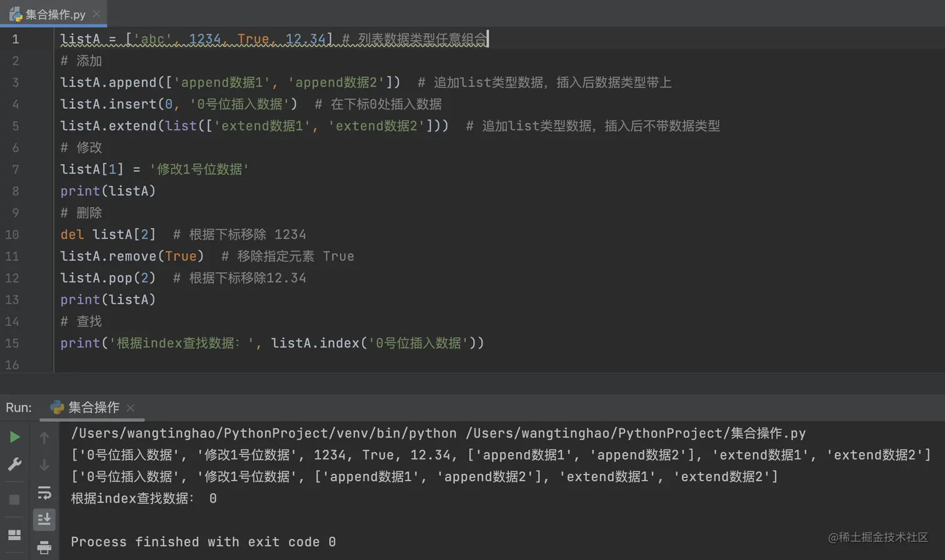Click the comment '# 查找' on line 14
Viewport: 945px width, 560px height.
pyautogui.click(x=81, y=321)
